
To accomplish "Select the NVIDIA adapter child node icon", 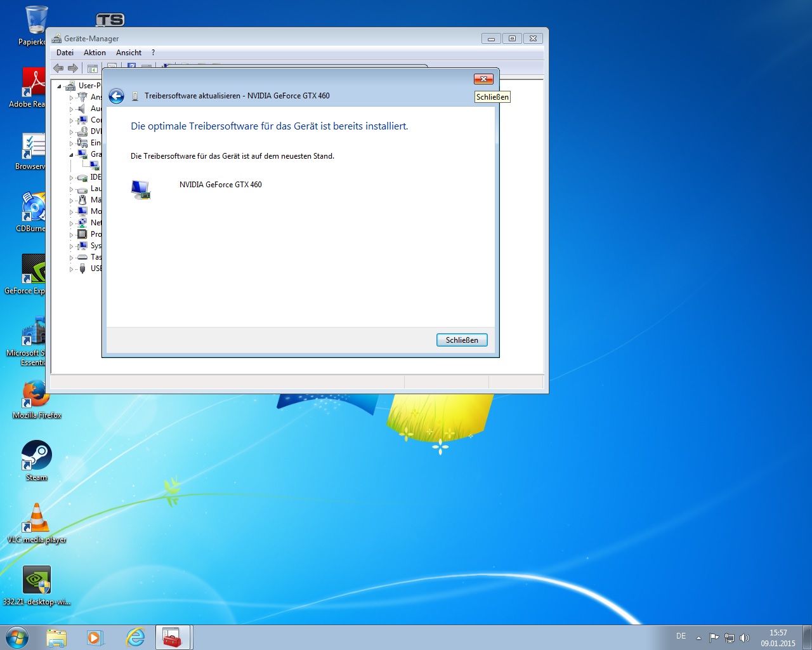I will click(95, 166).
